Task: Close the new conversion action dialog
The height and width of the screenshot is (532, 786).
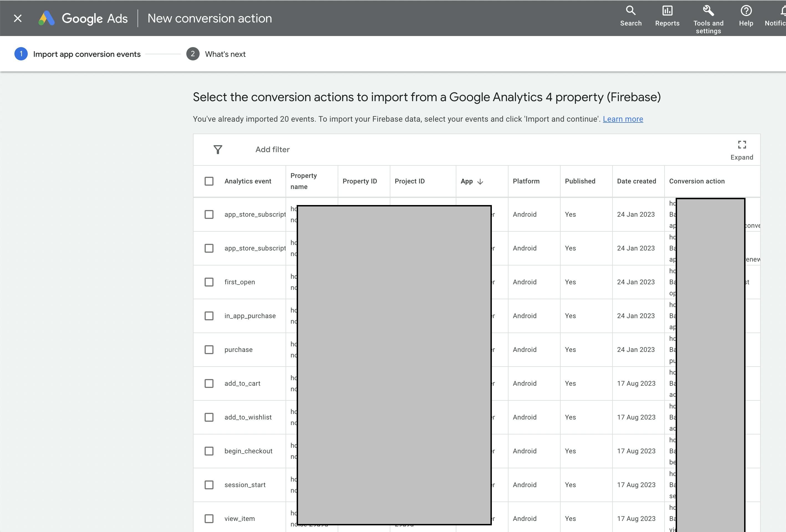Action: [x=17, y=18]
